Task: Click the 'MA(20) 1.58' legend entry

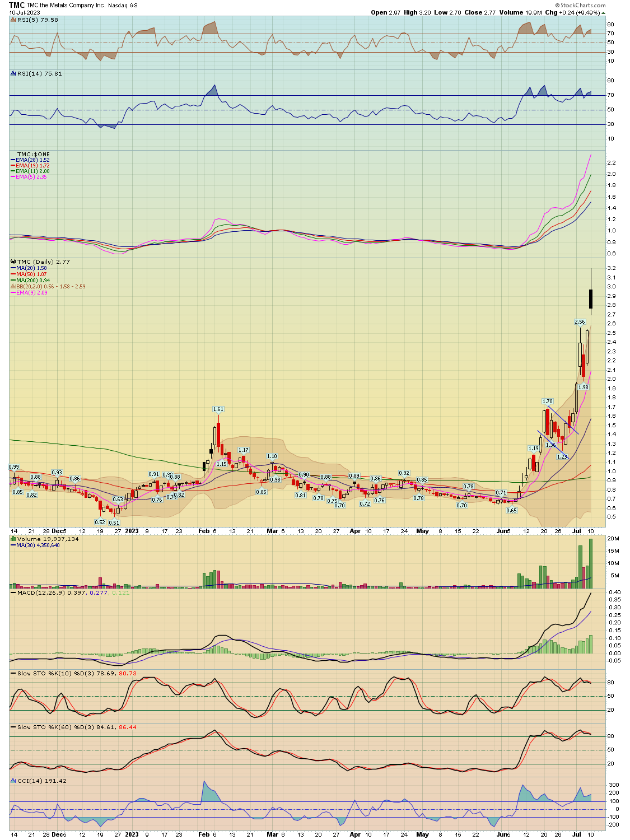Action: (32, 268)
